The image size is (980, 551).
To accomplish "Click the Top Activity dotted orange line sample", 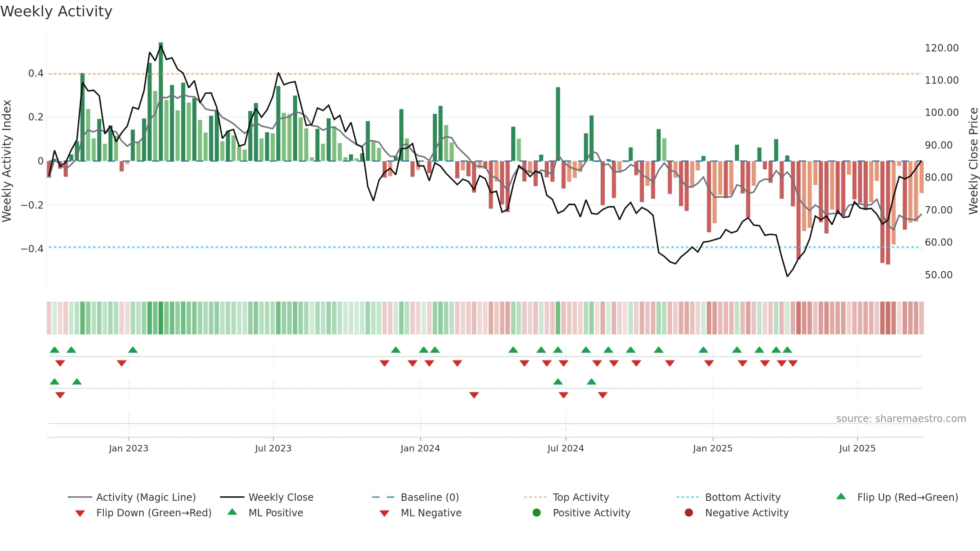I will [x=535, y=497].
